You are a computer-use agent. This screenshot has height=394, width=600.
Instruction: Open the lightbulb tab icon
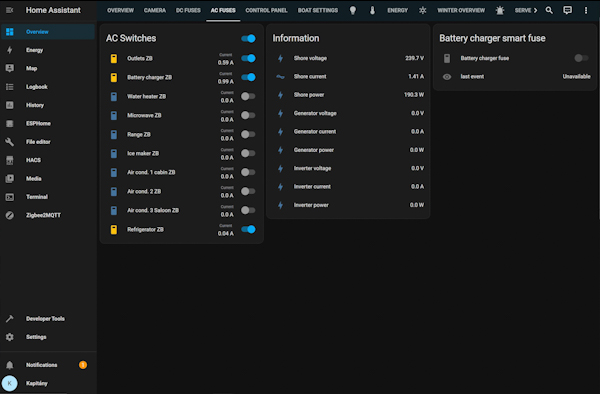(353, 10)
